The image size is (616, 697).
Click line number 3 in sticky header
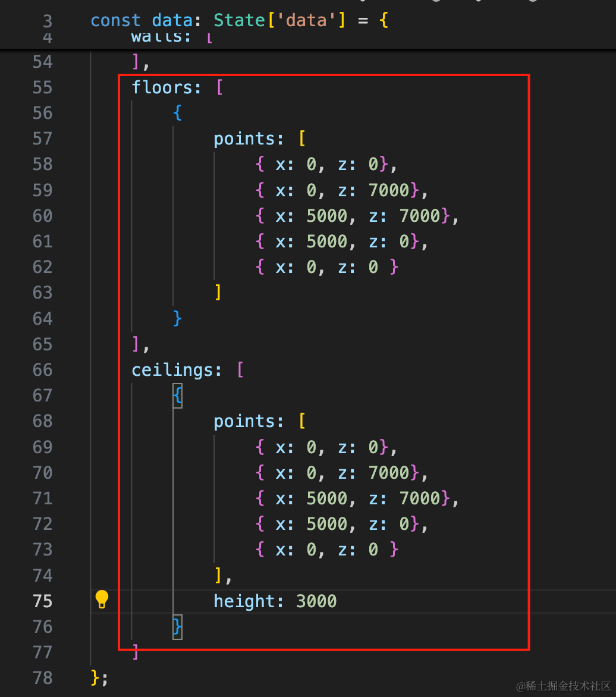click(48, 21)
